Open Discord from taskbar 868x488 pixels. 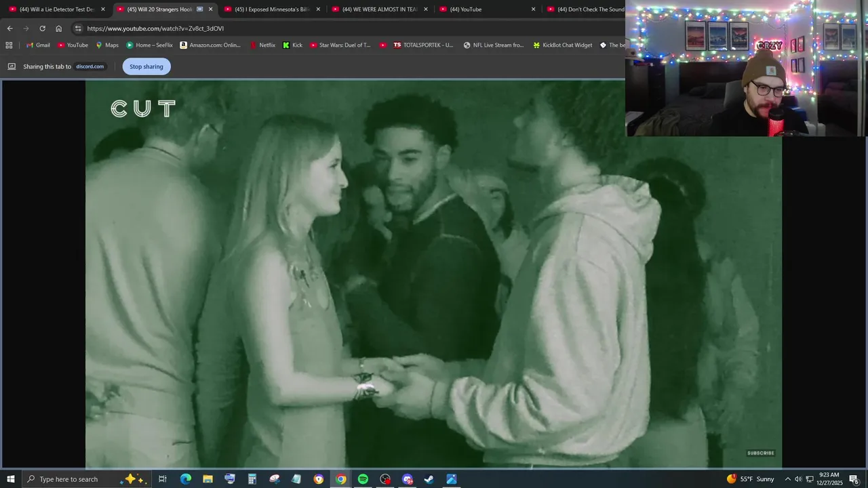click(x=407, y=479)
